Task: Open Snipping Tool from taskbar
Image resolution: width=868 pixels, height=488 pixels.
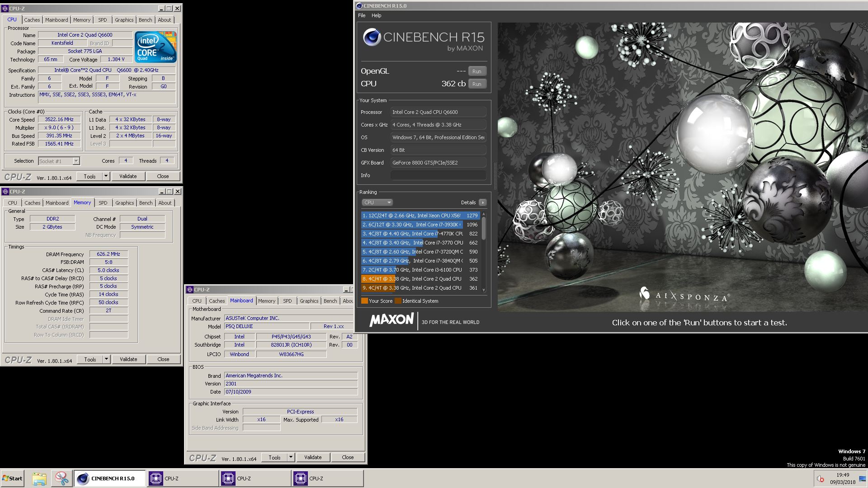Action: click(61, 479)
